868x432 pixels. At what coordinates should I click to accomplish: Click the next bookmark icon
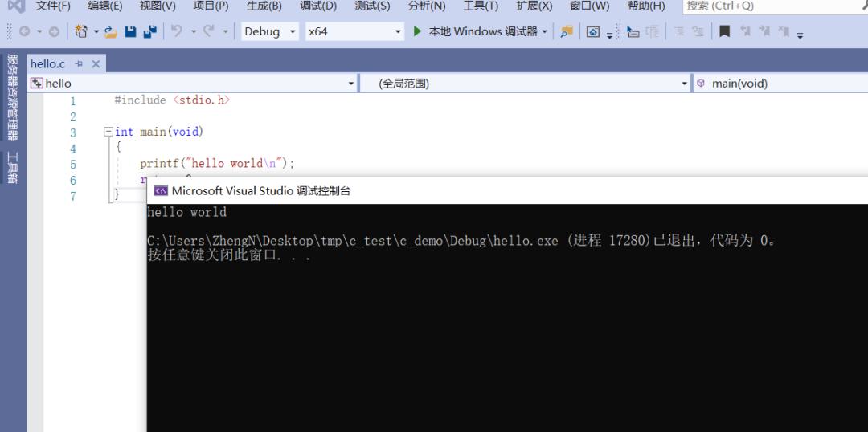[x=764, y=31]
